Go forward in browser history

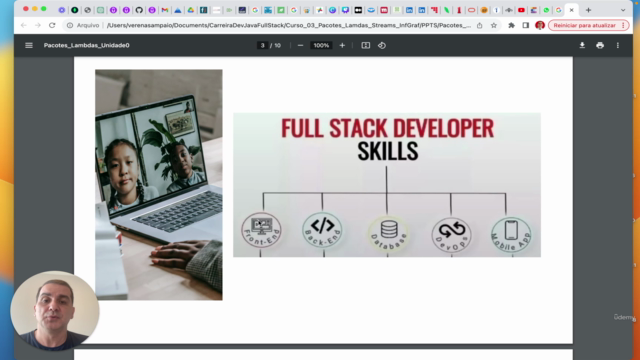(x=38, y=25)
